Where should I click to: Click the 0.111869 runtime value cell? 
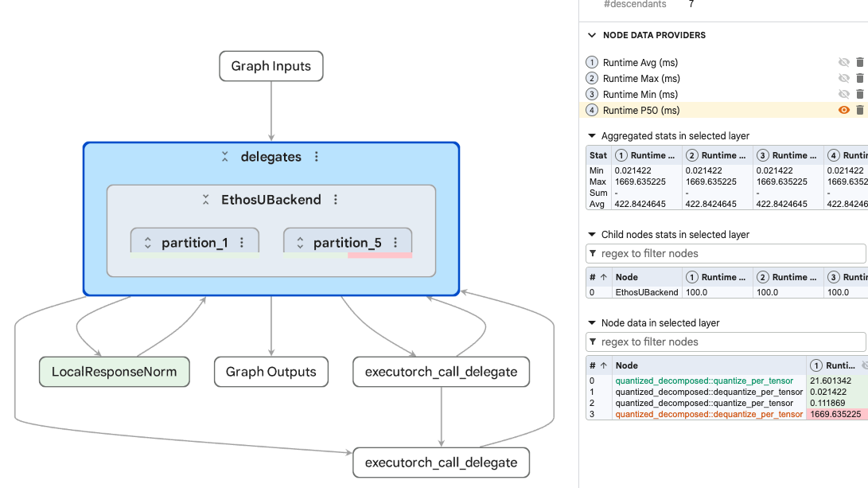tap(837, 404)
